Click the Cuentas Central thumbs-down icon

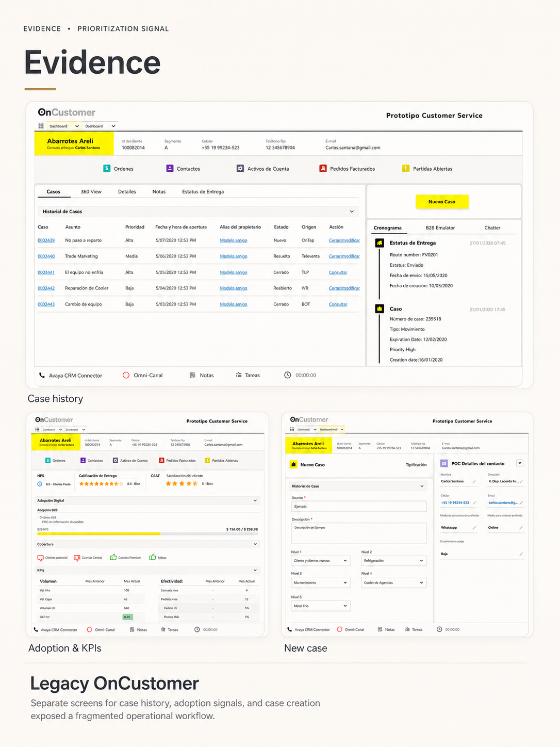click(77, 558)
